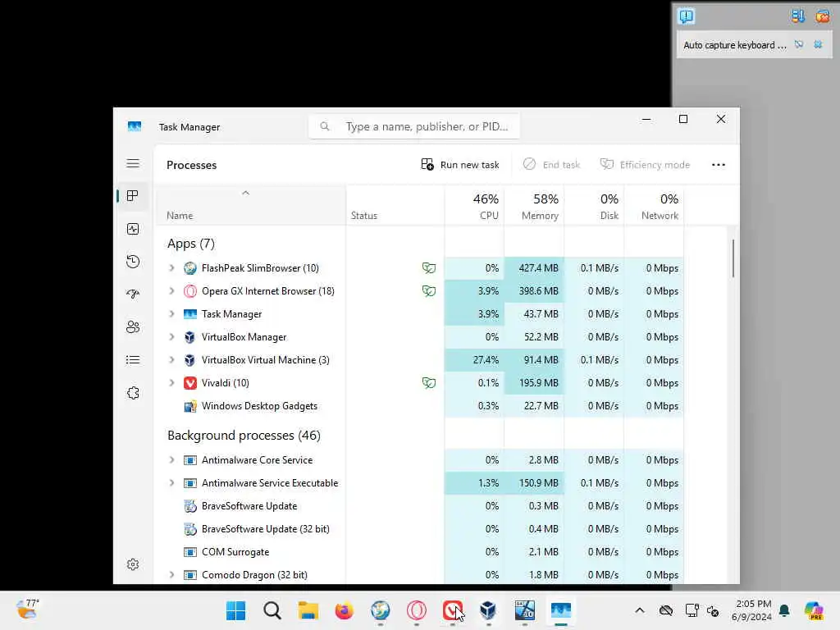The height and width of the screenshot is (630, 840).
Task: Open SlimBrowser globe taskbar icon
Action: point(381,610)
